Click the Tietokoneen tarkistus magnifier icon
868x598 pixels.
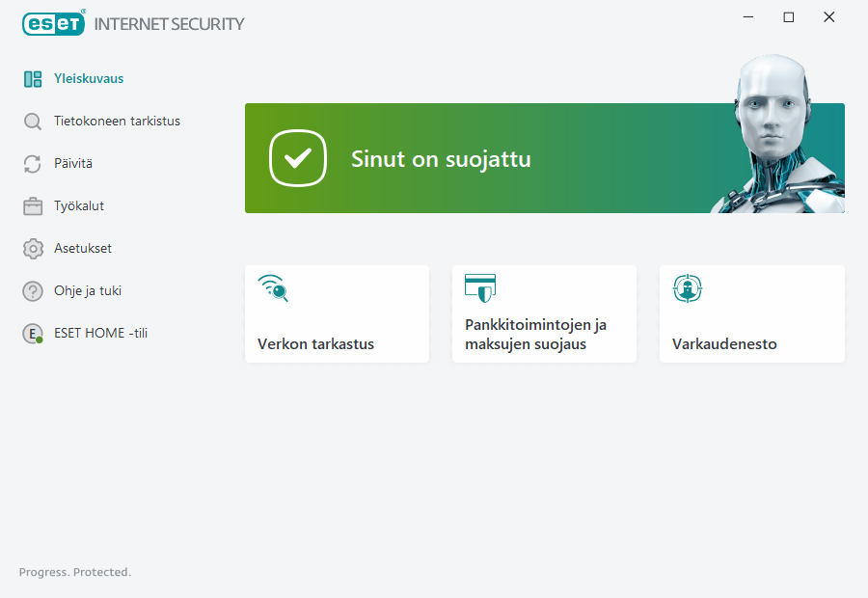(33, 122)
